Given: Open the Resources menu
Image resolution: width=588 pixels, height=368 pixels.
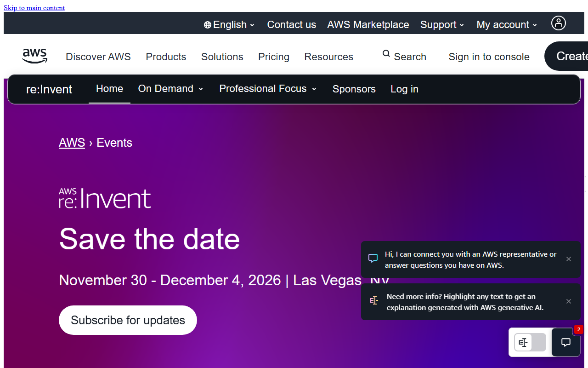Looking at the screenshot, I should pos(329,57).
